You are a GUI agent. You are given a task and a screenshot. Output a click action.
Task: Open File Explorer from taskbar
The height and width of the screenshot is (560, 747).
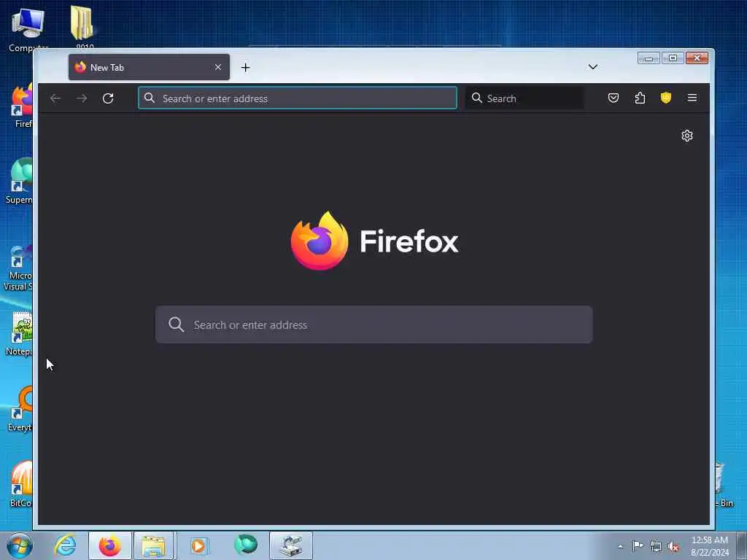tap(153, 545)
